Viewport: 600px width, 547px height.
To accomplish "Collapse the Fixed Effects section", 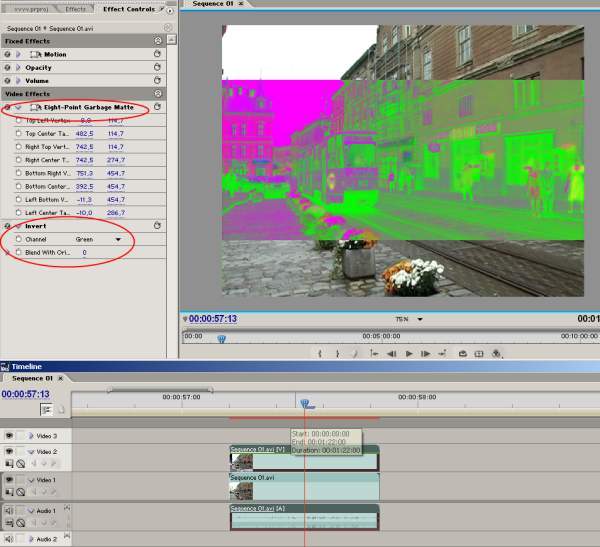I will point(158,41).
